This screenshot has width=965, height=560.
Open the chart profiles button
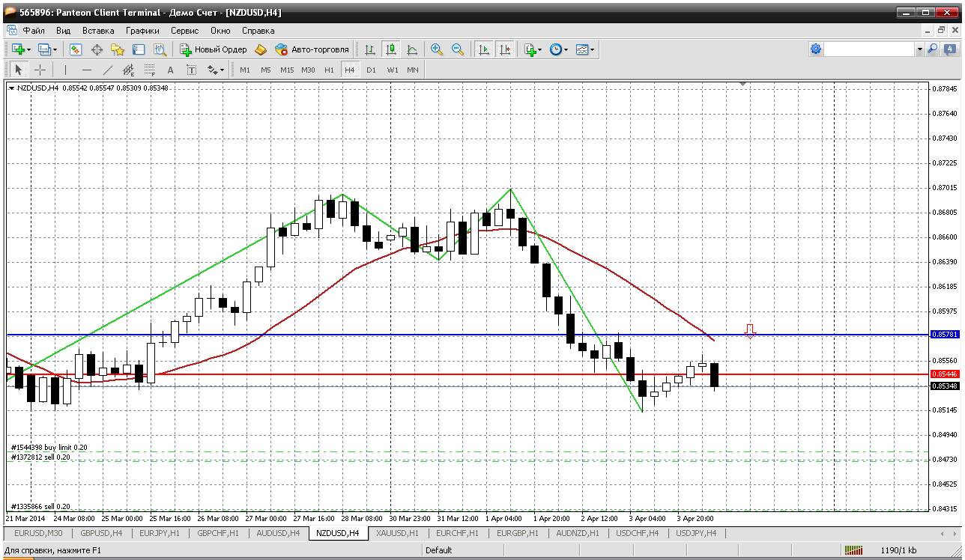[x=44, y=49]
